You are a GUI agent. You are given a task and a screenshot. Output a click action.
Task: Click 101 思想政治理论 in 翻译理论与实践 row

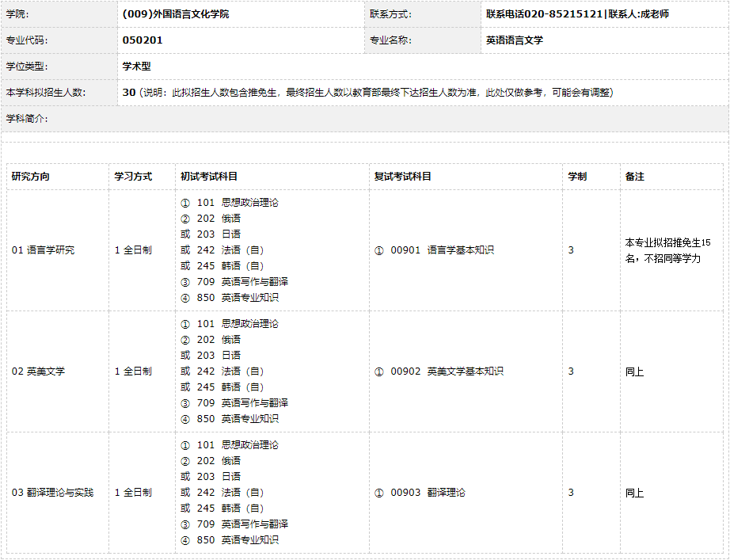click(x=238, y=445)
